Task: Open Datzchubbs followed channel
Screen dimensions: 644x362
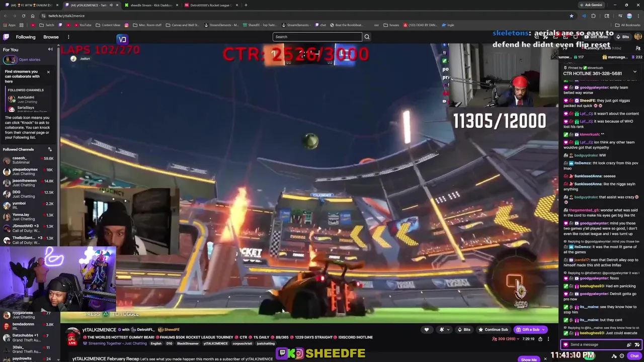Action: click(x=28, y=337)
